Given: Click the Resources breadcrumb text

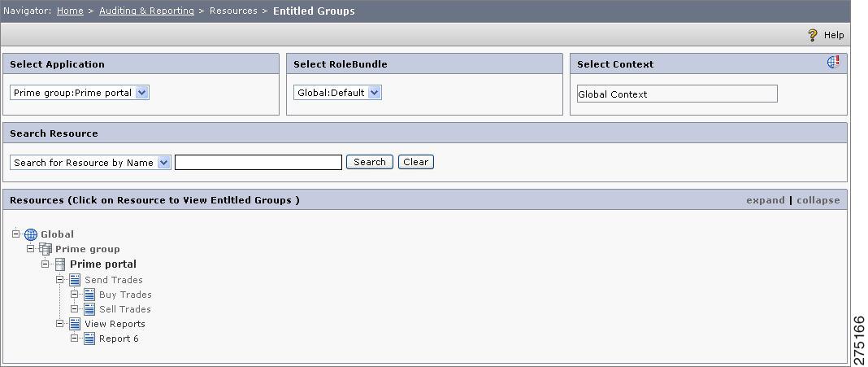Looking at the screenshot, I should pyautogui.click(x=233, y=11).
